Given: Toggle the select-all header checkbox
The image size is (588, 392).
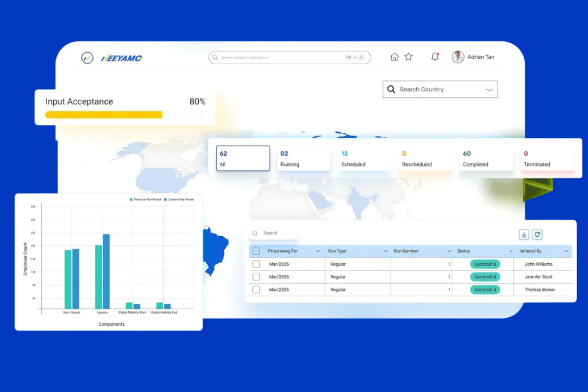Looking at the screenshot, I should coord(256,251).
